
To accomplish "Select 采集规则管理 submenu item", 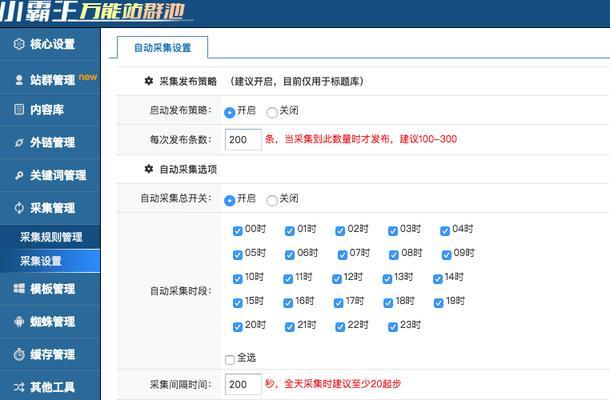I will pos(50,237).
